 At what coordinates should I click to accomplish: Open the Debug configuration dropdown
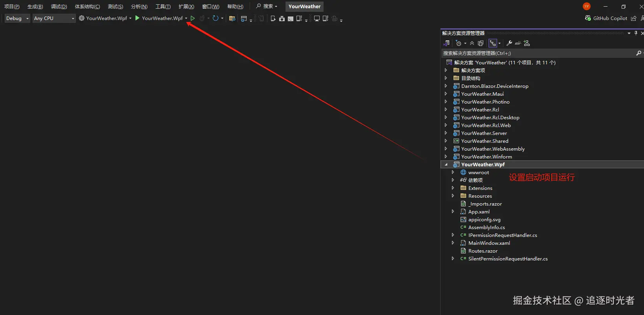(17, 18)
